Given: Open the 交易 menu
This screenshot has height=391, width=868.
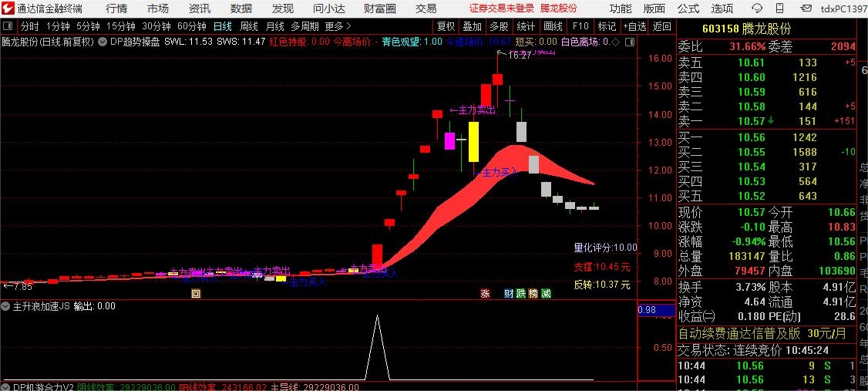Looking at the screenshot, I should pos(426,8).
